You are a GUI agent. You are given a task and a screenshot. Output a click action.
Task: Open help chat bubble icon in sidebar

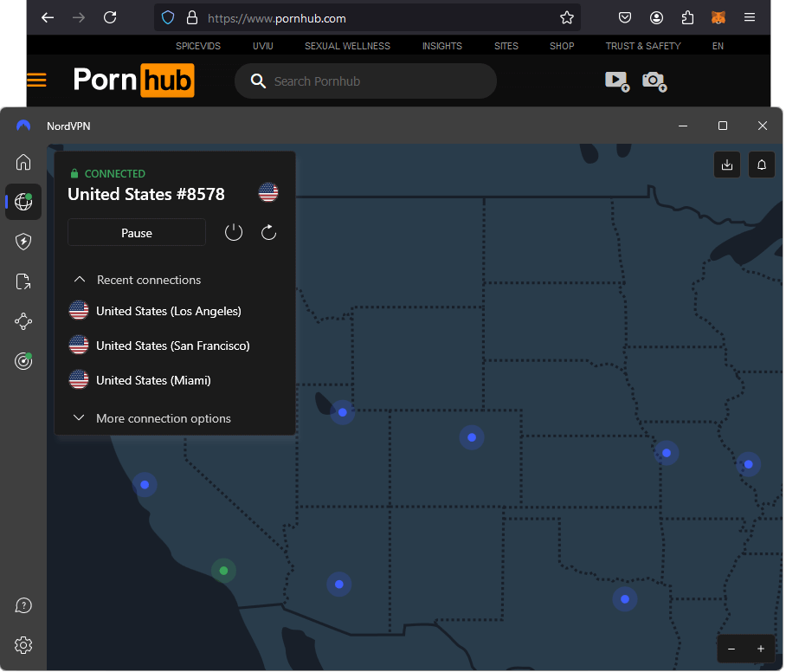point(23,606)
